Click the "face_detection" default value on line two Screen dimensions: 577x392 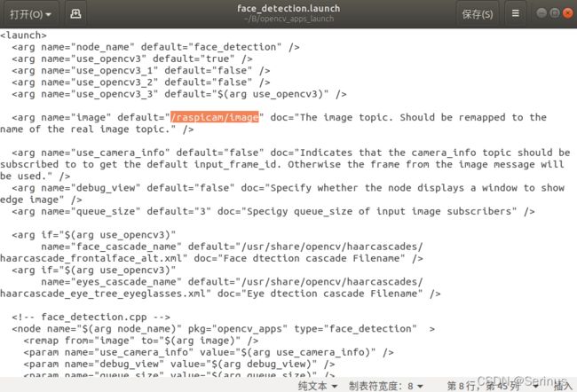(235, 47)
